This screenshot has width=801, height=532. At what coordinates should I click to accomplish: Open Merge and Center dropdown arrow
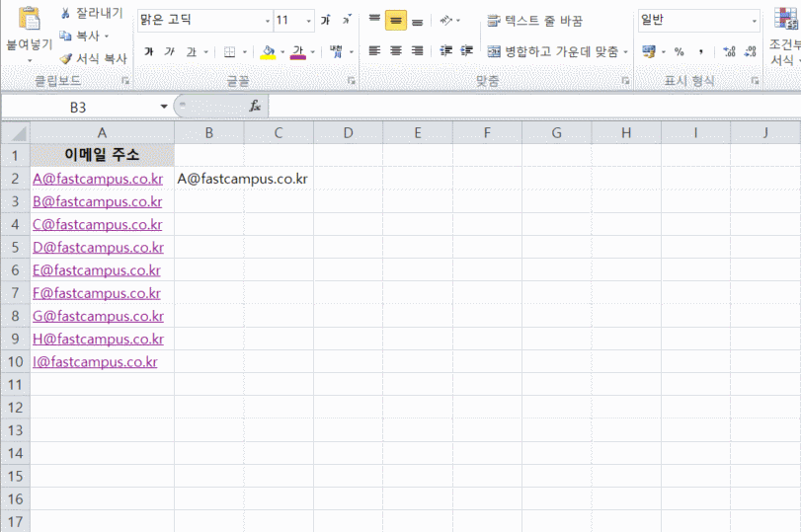click(625, 51)
